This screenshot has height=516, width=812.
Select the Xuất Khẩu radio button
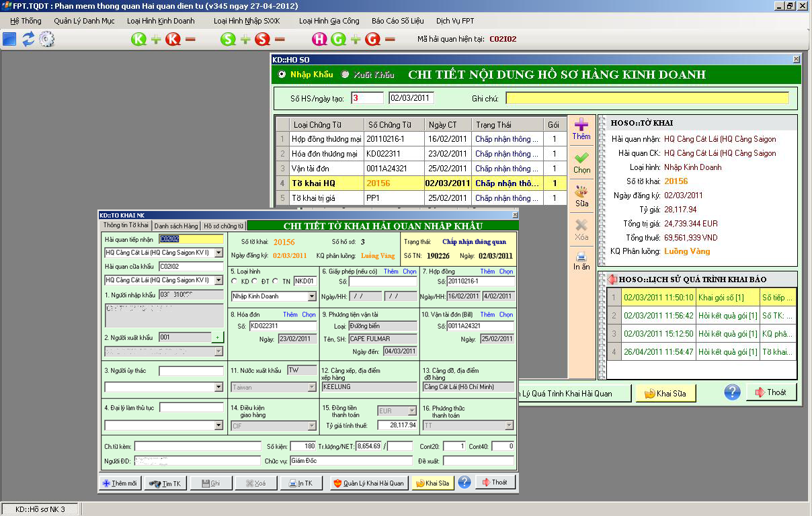[x=346, y=75]
